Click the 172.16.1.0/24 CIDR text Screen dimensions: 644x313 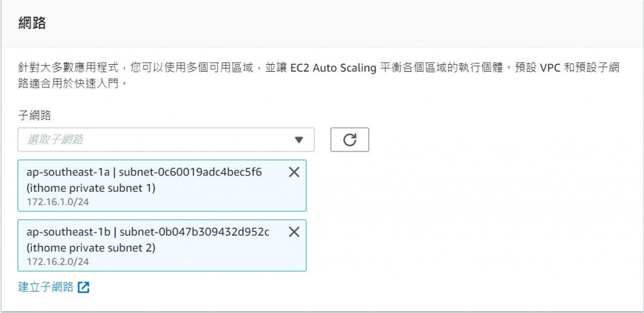57,202
